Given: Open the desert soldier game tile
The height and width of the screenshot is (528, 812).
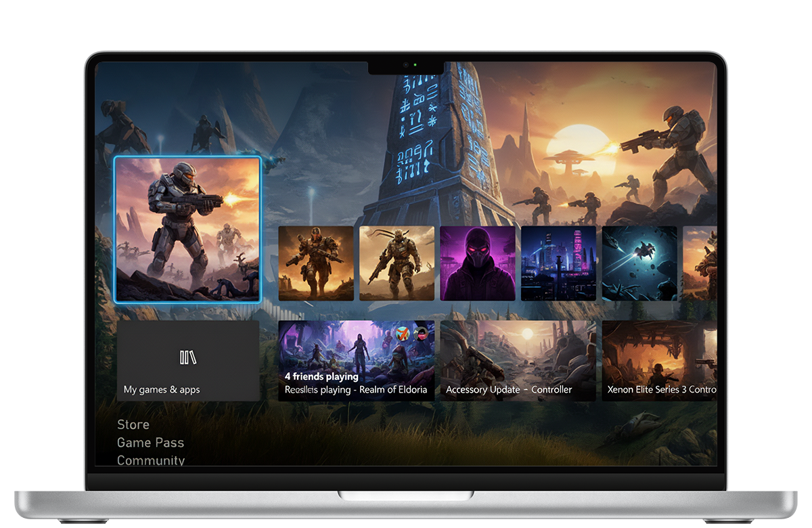Looking at the screenshot, I should point(316,263).
